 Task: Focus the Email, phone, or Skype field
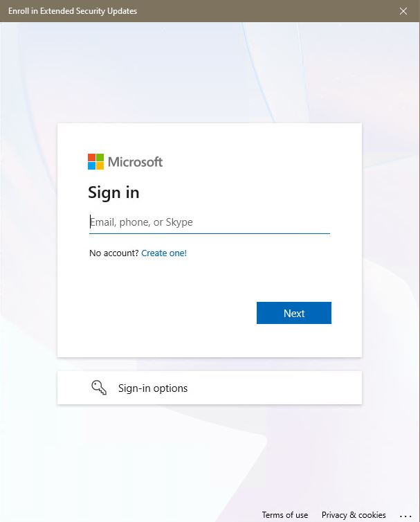tap(210, 222)
